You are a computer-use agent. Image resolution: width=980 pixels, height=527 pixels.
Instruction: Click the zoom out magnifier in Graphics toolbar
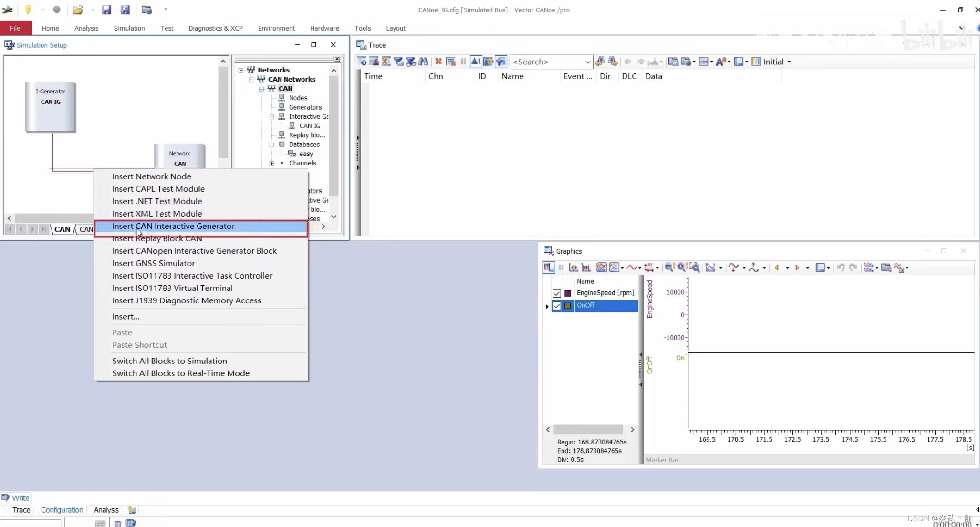[x=669, y=268]
